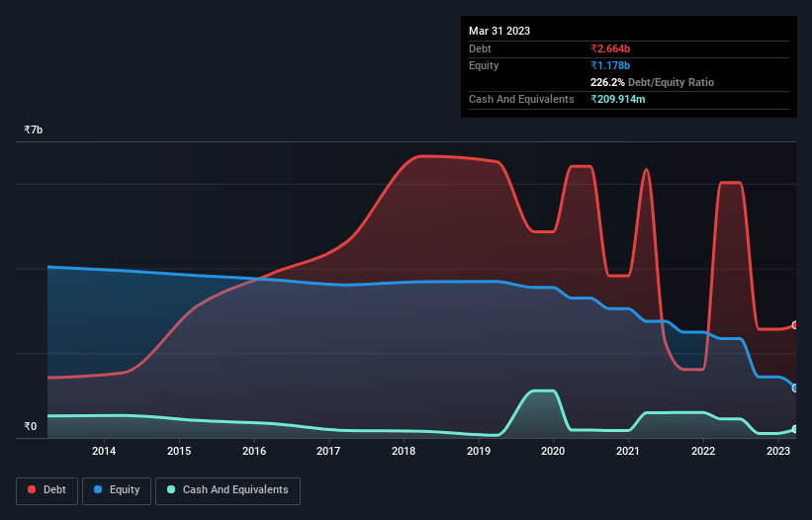Screen dimensions: 812x520
Task: Click the ₹209.914m cash value
Action: coord(618,99)
